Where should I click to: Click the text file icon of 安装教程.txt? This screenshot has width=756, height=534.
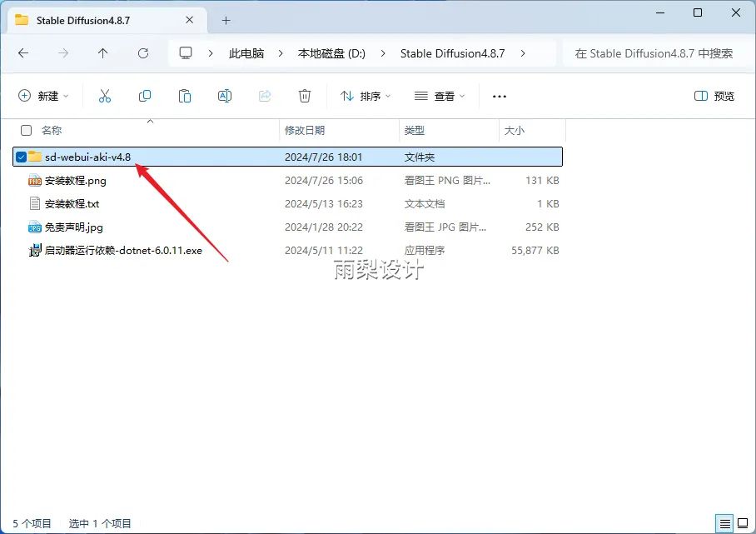point(35,203)
